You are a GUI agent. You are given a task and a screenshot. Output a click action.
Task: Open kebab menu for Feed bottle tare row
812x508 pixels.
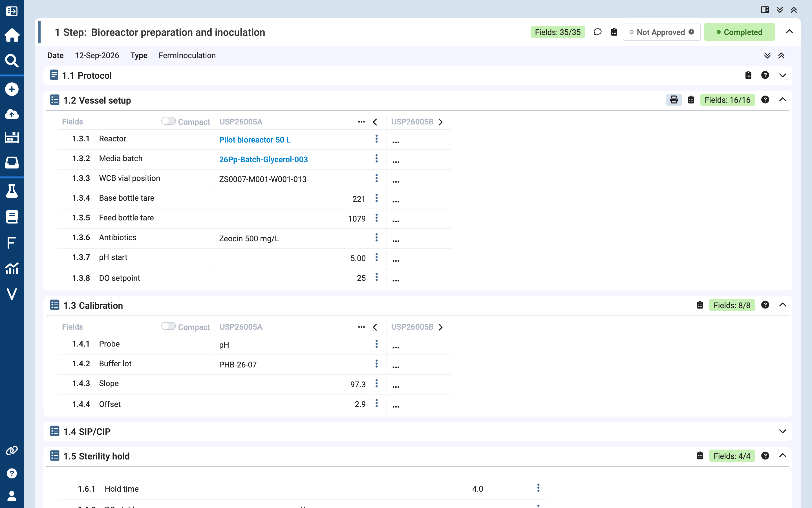click(x=376, y=218)
